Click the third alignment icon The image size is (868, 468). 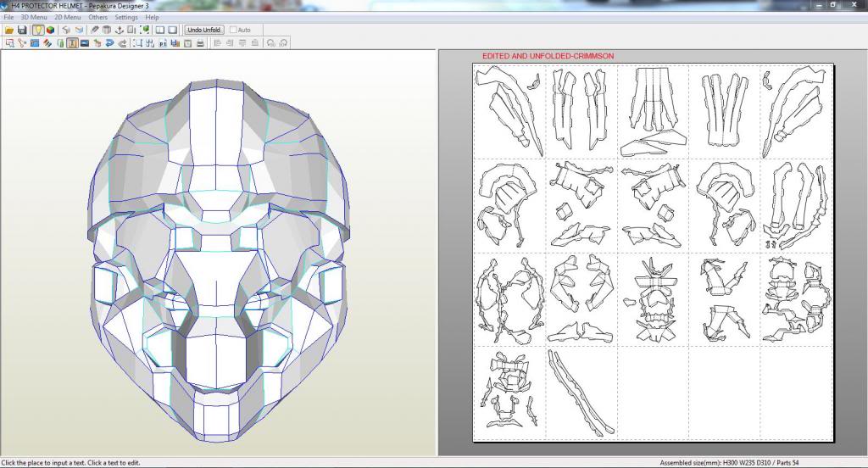click(242, 43)
